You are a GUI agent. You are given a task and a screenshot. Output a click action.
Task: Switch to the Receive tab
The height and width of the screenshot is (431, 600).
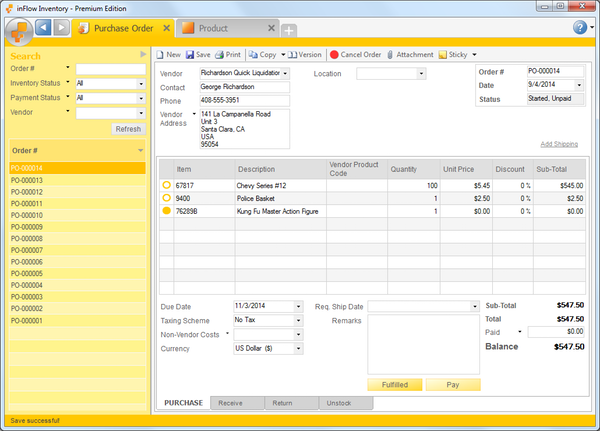[230, 403]
